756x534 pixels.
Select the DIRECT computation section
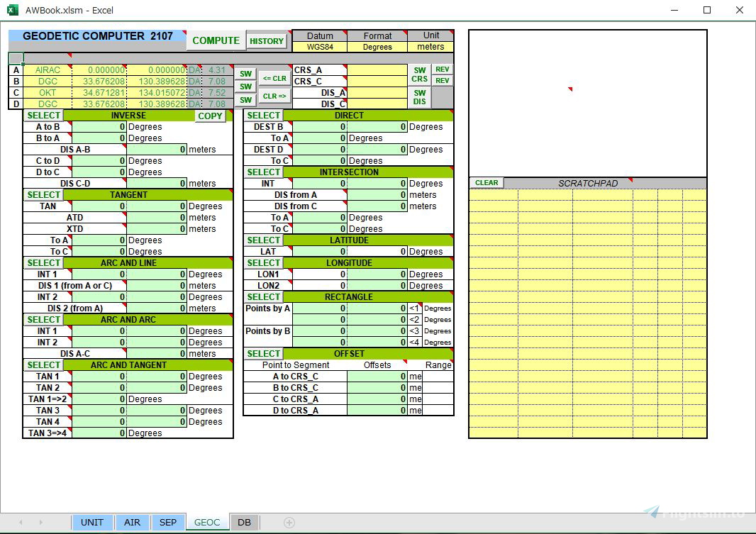pos(263,115)
